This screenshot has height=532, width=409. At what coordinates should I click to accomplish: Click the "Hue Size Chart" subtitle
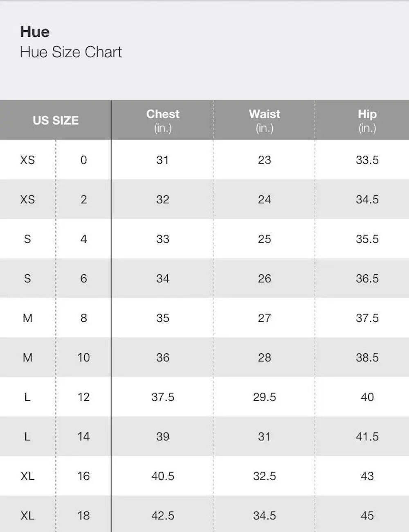71,52
